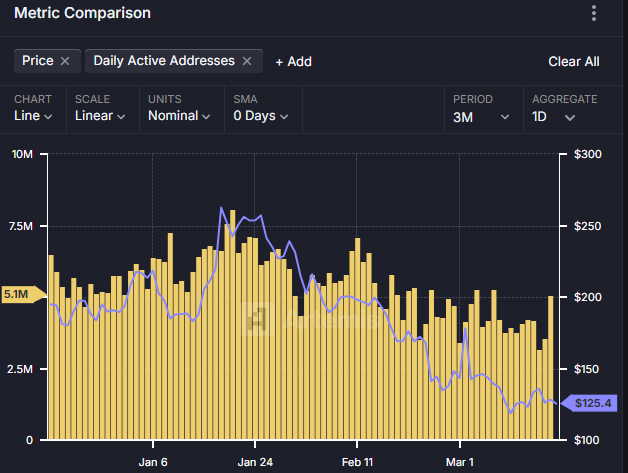Screen dimensions: 628x473
Task: Click the Jan 24 date axis label
Action: tap(255, 463)
